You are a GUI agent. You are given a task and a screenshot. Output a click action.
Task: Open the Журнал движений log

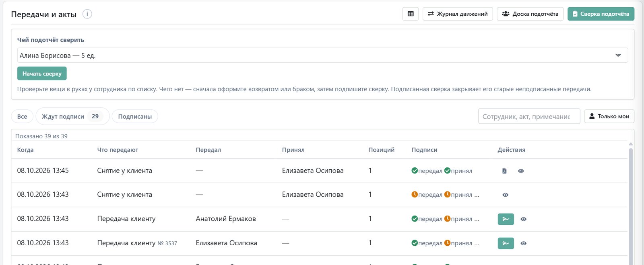pos(458,14)
